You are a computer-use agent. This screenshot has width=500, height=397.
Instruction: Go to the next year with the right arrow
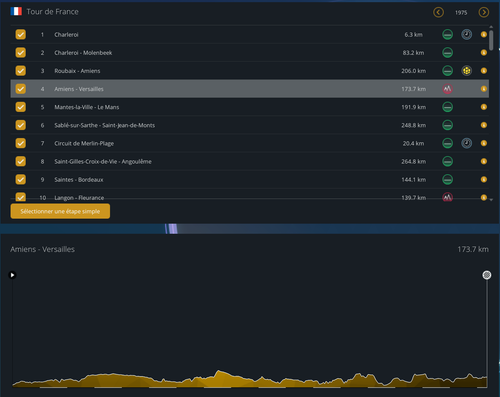[484, 13]
